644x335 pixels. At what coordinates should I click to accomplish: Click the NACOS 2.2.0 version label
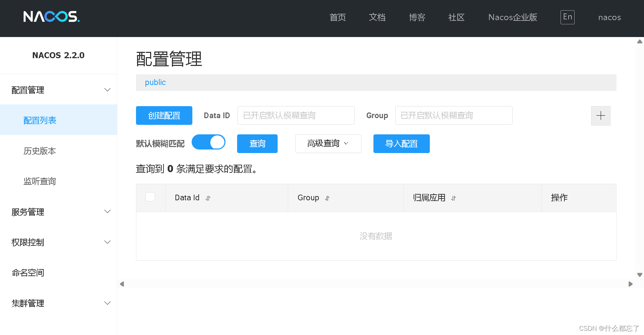58,55
